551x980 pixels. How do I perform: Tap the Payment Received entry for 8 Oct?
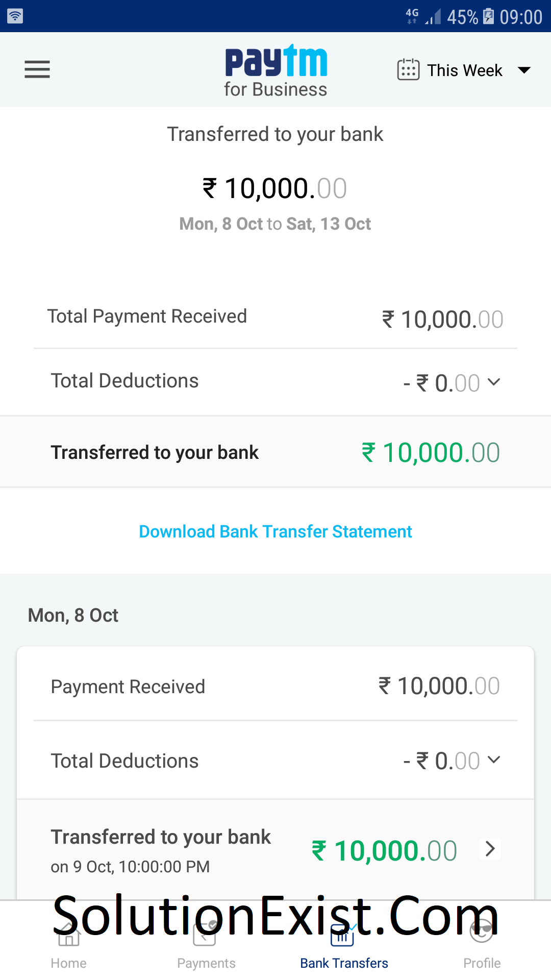(275, 686)
